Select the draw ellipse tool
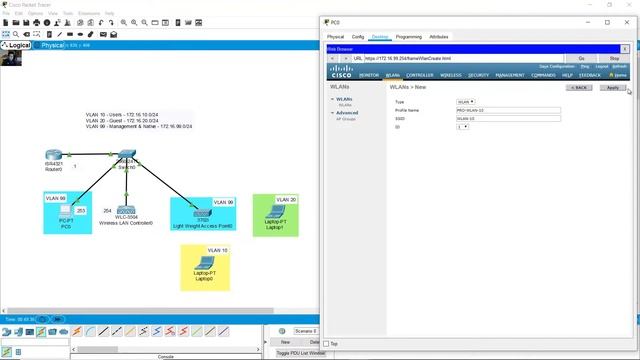The height and width of the screenshot is (360, 640). (x=80, y=34)
